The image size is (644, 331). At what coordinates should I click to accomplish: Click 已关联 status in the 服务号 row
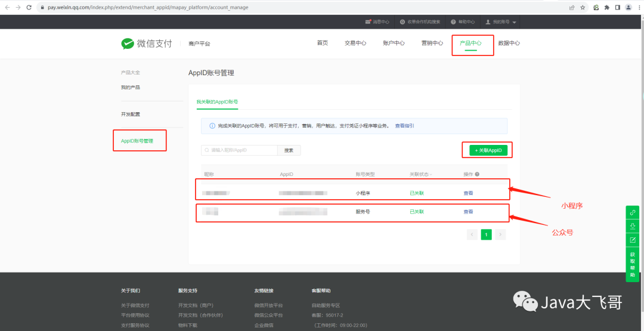(416, 212)
